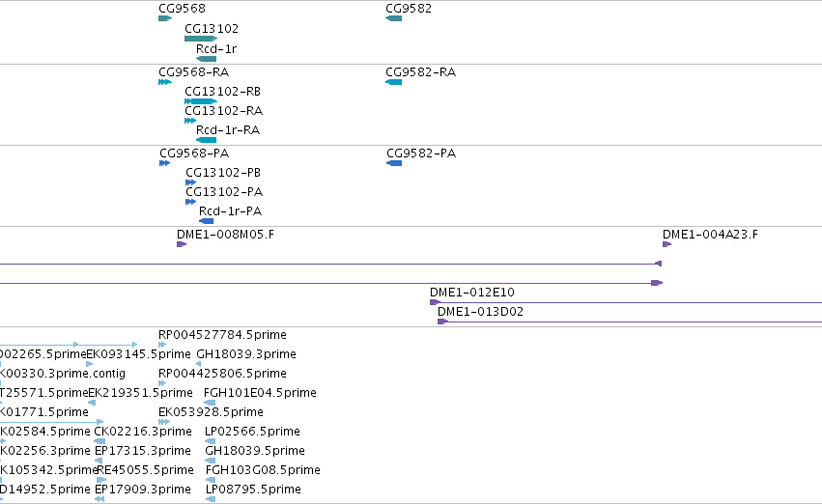Select the right-pointing purple arrow ending the lower long line
Screen dimensions: 822x504
(x=657, y=283)
